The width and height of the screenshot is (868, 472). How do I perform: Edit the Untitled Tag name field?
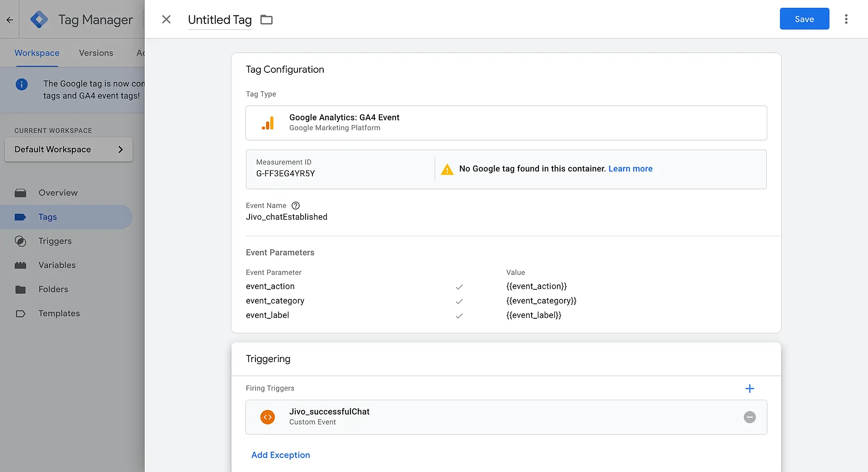[x=220, y=20]
